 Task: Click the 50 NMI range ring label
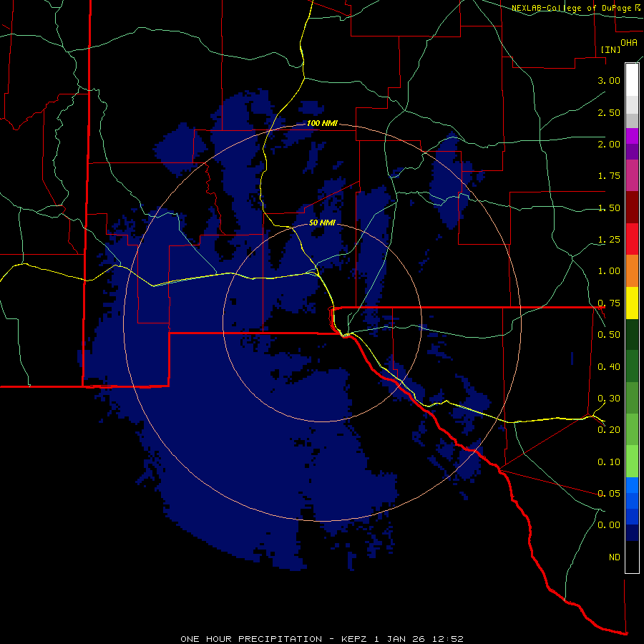(323, 223)
